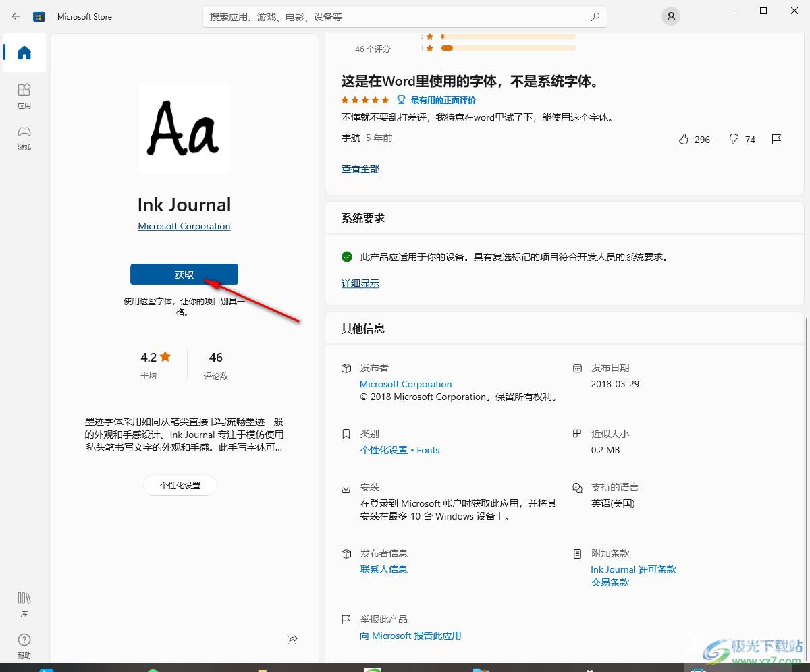Open the publisher Microsoft Corporation link in 其他信息
The height and width of the screenshot is (672, 810).
(406, 384)
